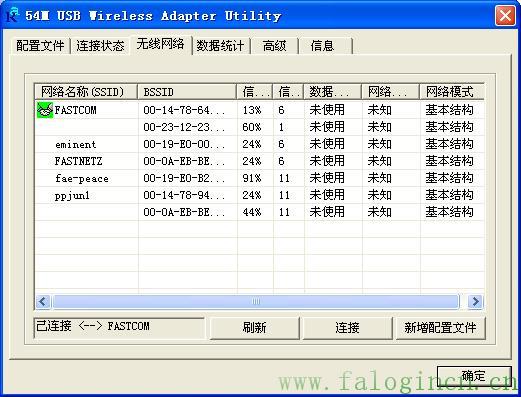Image resolution: width=521 pixels, height=397 pixels.
Task: Click the right scroll arrow of network list
Action: pyautogui.click(x=475, y=302)
